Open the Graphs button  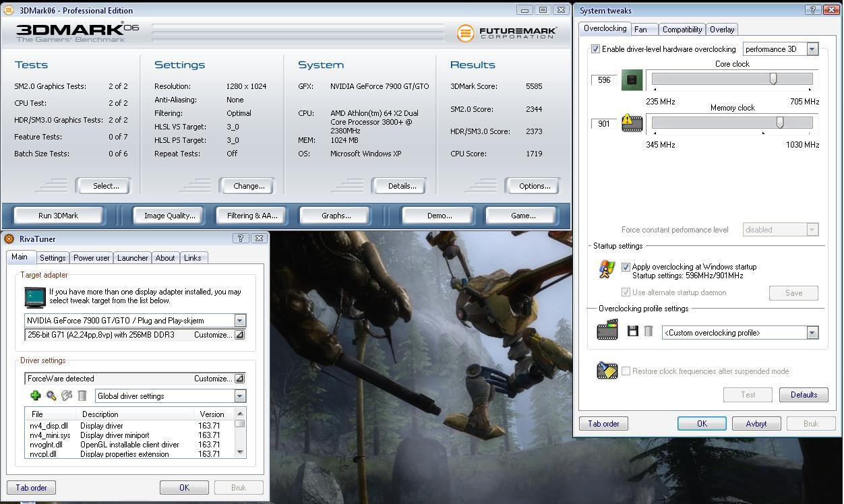[x=336, y=216]
